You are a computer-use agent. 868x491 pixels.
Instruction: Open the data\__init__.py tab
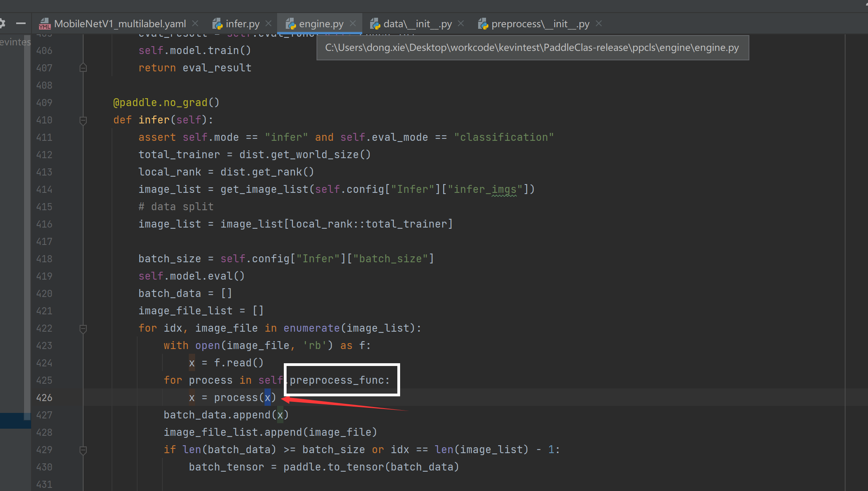point(417,24)
